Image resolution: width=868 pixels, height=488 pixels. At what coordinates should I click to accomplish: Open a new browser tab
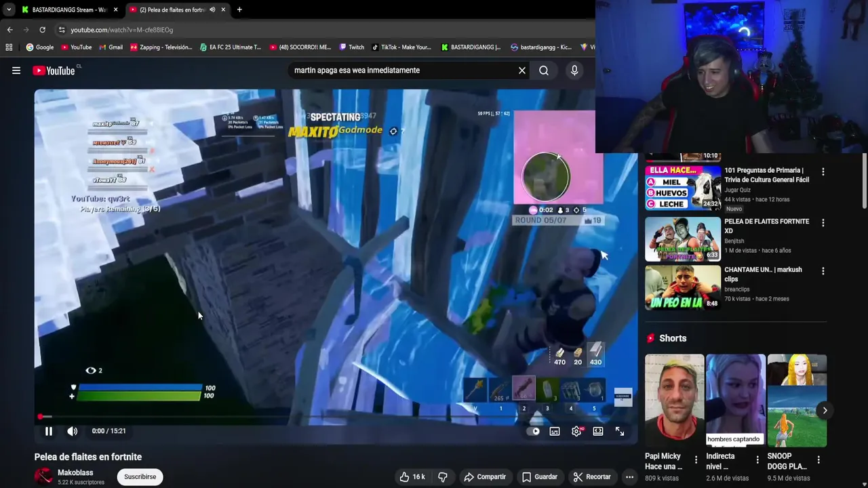point(239,9)
